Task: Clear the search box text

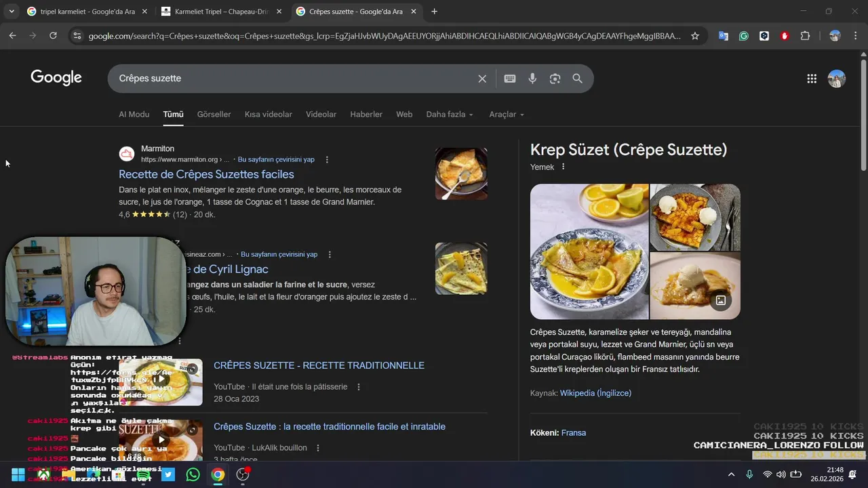Action: (482, 79)
